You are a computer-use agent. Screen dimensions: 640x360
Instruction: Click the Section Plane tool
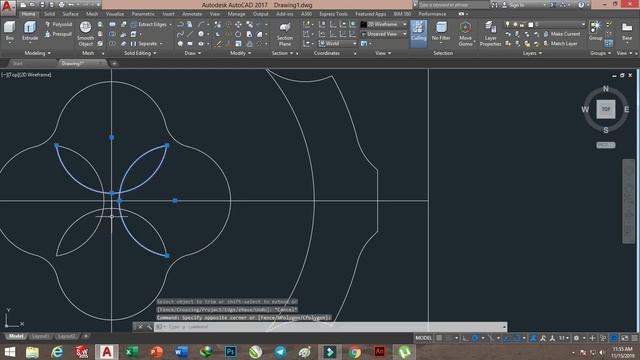pos(285,34)
